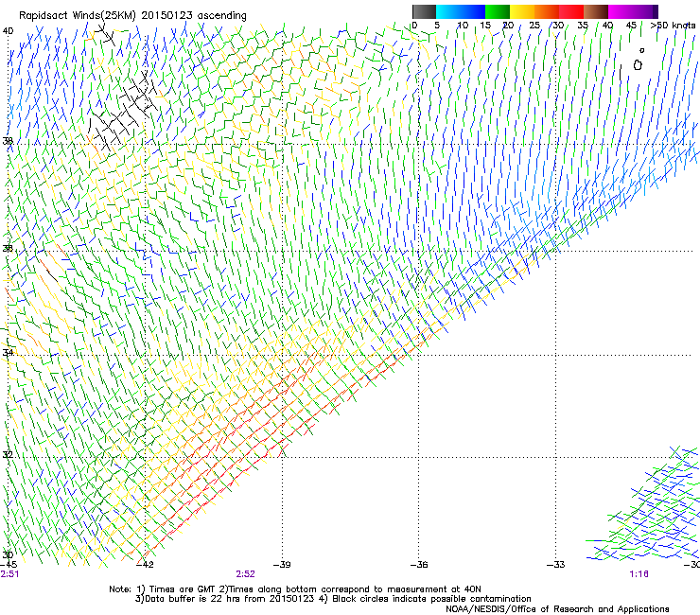Click the magenta 40-45 knots legend swatch
Screen dimensions: 700x615
[x=621, y=11]
